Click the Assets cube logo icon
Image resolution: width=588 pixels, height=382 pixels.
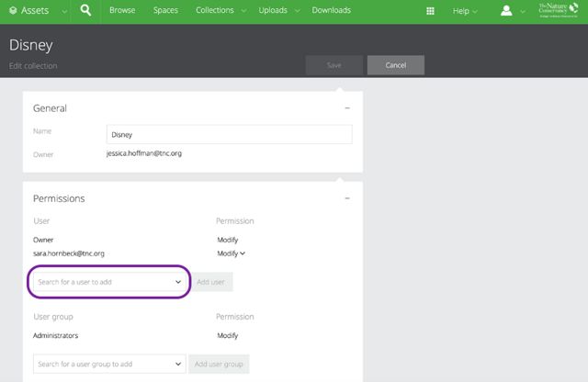point(13,11)
